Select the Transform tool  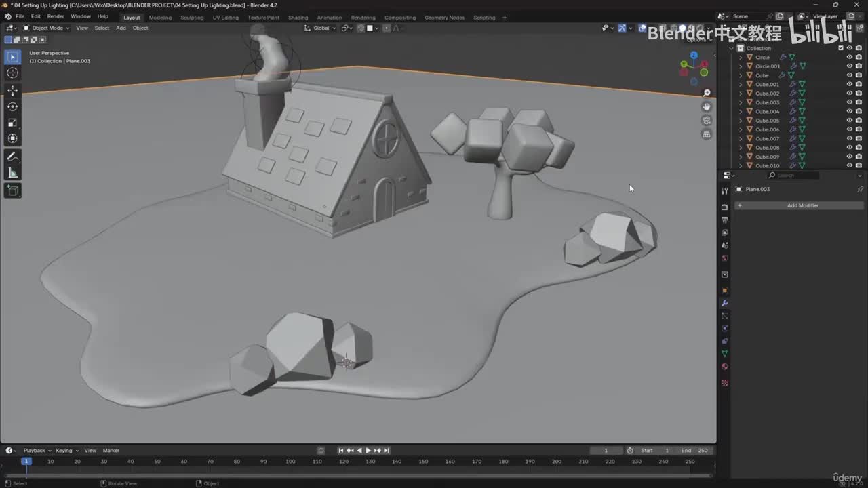point(12,138)
